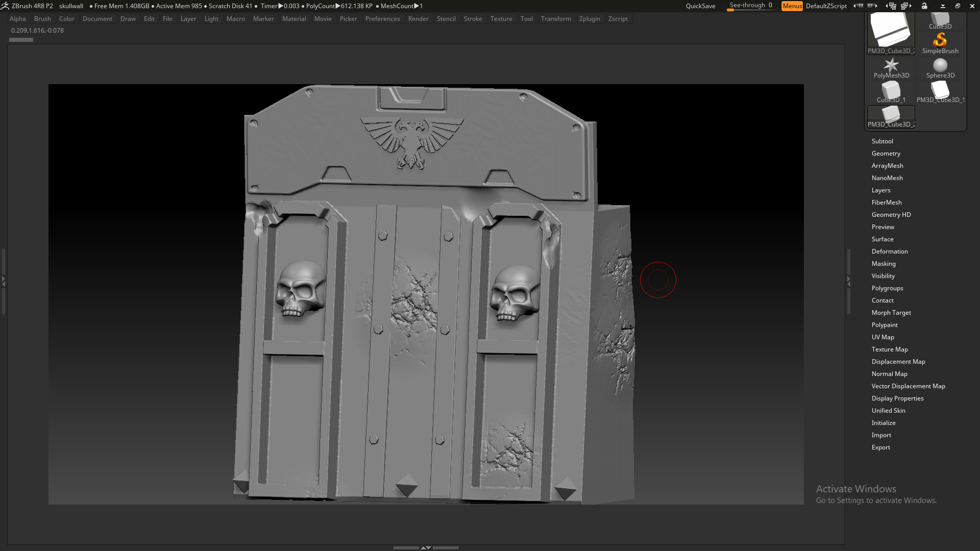
Task: Expand the Export sub-palette
Action: (880, 447)
